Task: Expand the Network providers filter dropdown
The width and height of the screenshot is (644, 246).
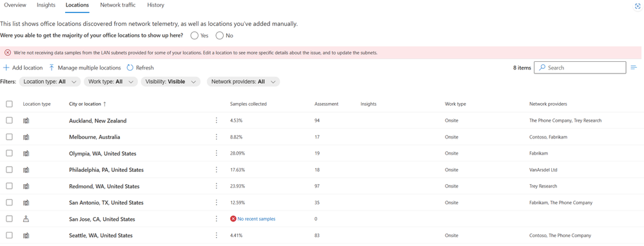Action: 243,82
